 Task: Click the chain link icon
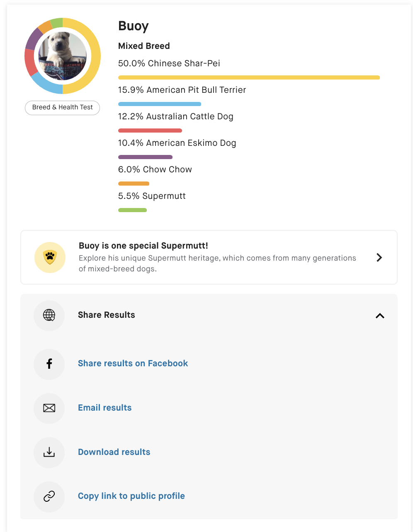click(x=49, y=496)
